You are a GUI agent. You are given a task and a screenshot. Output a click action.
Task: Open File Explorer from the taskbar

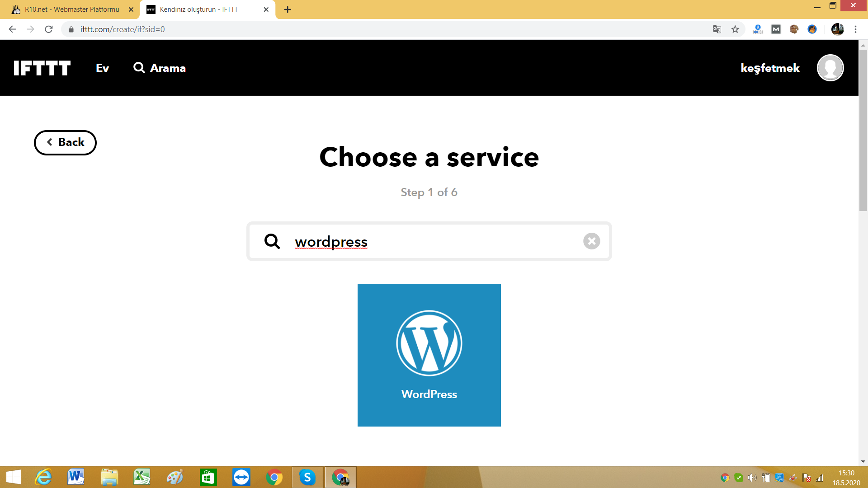(x=109, y=477)
